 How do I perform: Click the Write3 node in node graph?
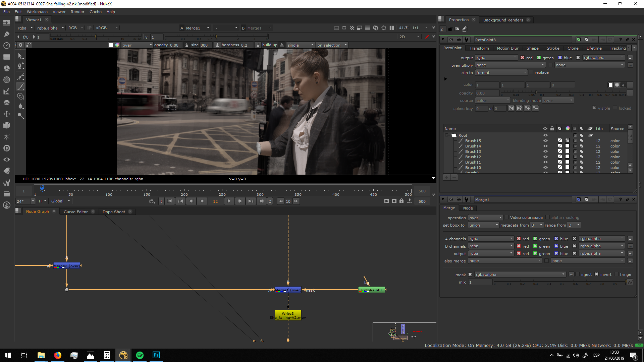(x=288, y=315)
